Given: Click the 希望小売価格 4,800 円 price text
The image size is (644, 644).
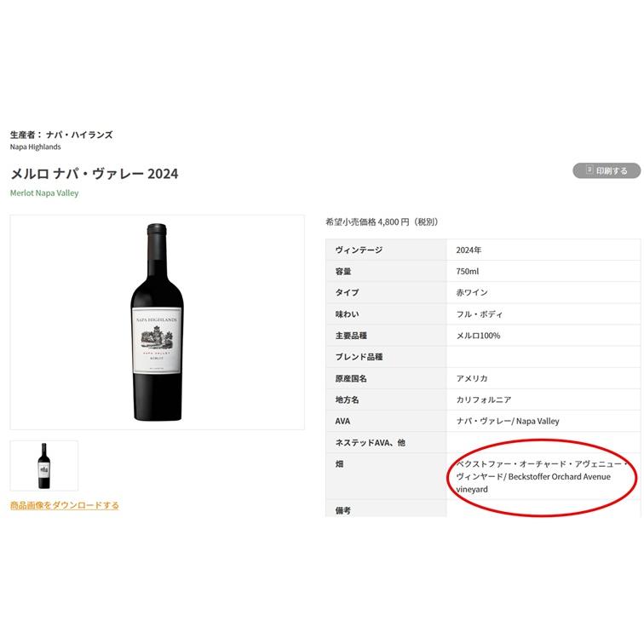Looking at the screenshot, I should coord(381,221).
